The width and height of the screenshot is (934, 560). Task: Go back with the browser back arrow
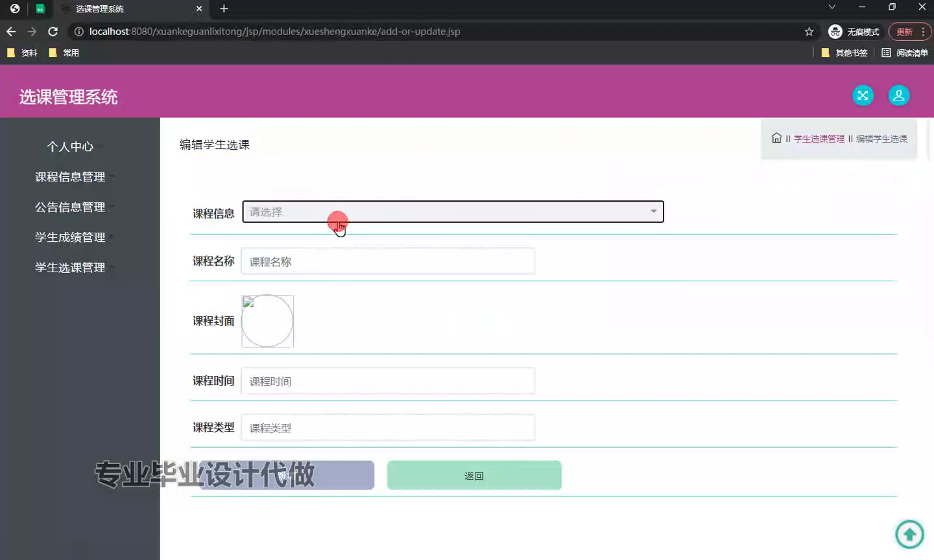click(11, 31)
